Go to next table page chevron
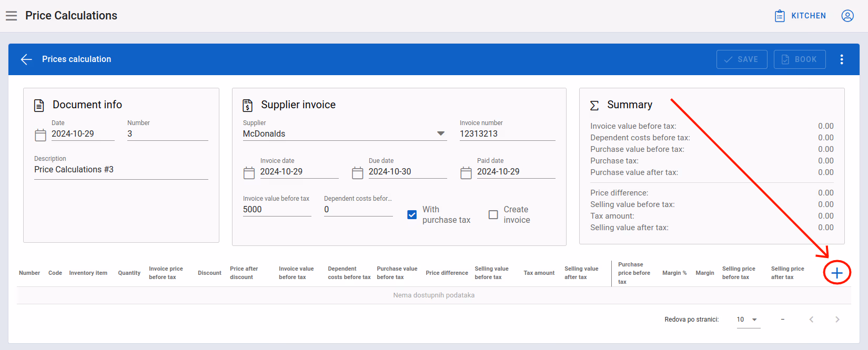 837,320
